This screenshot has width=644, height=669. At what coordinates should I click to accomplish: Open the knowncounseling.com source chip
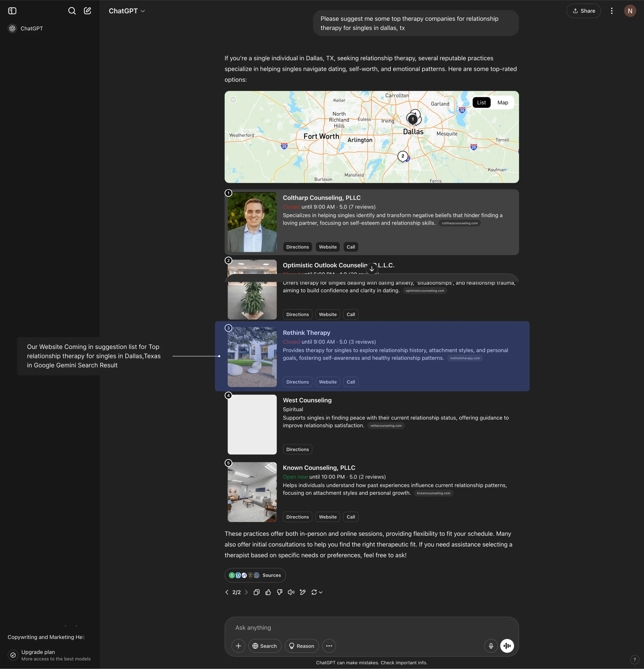[x=433, y=493]
